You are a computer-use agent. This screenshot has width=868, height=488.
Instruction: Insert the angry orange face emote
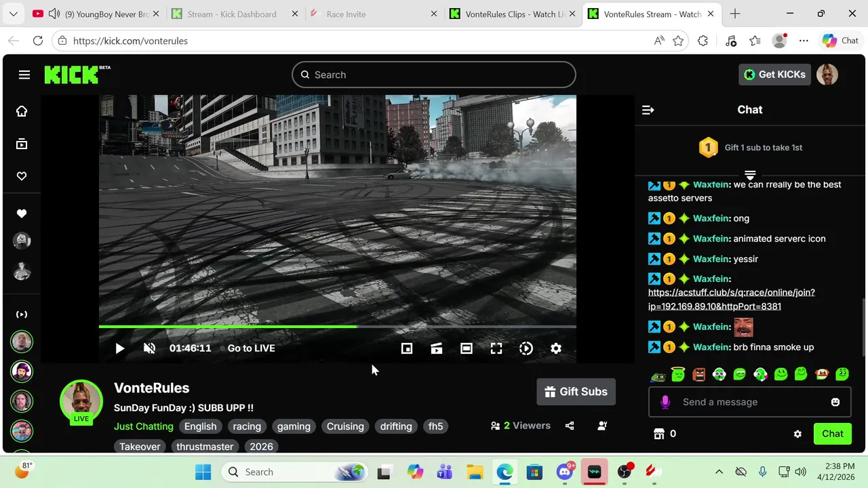pyautogui.click(x=699, y=374)
